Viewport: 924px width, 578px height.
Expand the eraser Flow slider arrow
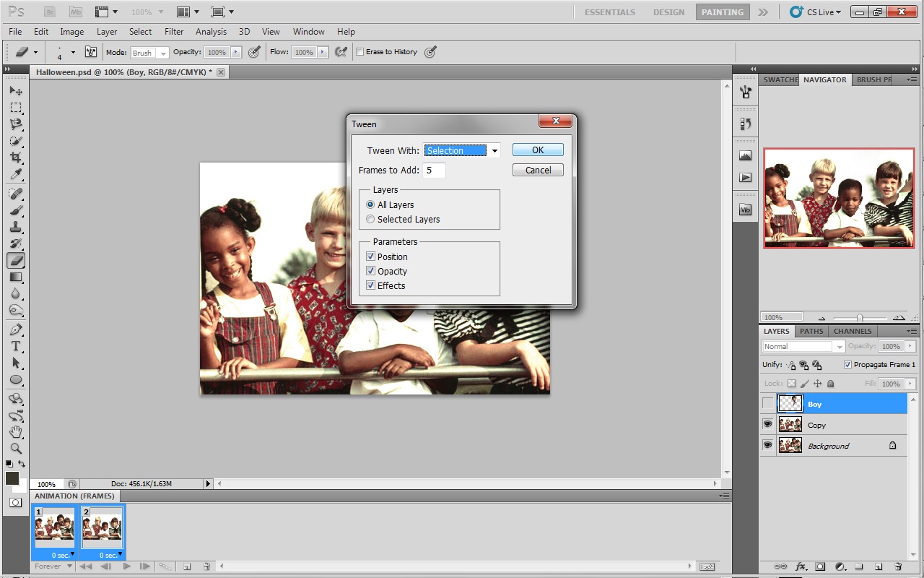[323, 52]
